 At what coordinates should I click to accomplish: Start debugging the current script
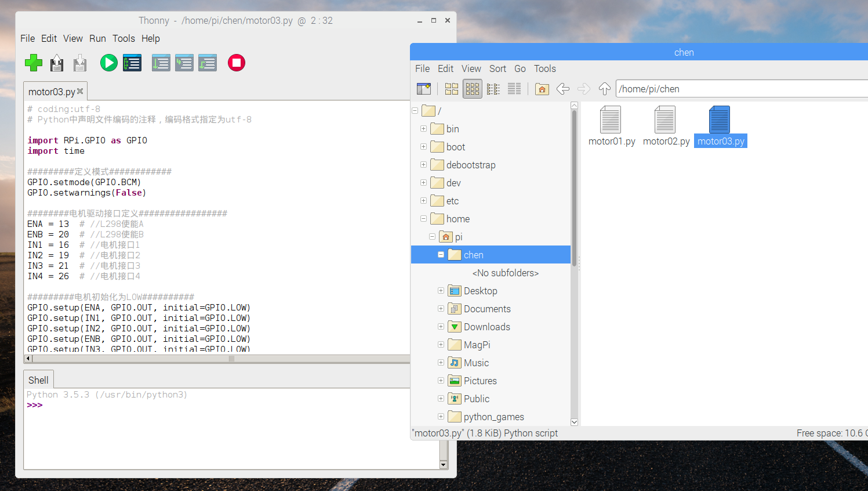click(x=132, y=63)
